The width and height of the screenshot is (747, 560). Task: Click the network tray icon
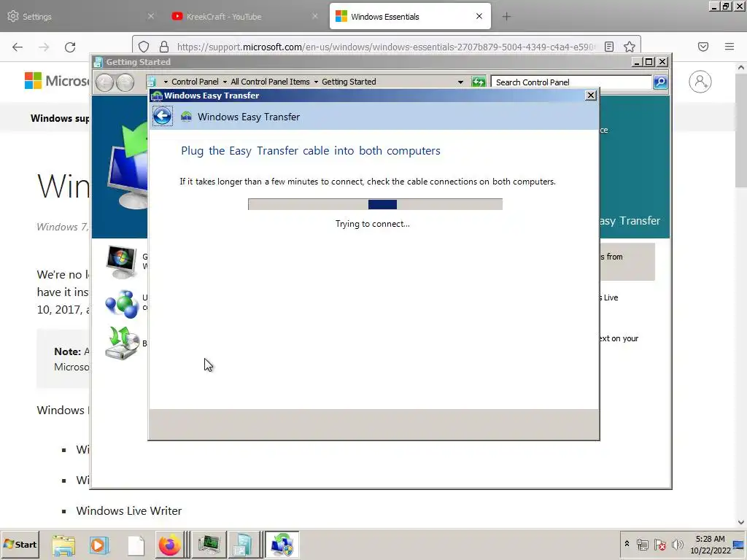pyautogui.click(x=642, y=544)
